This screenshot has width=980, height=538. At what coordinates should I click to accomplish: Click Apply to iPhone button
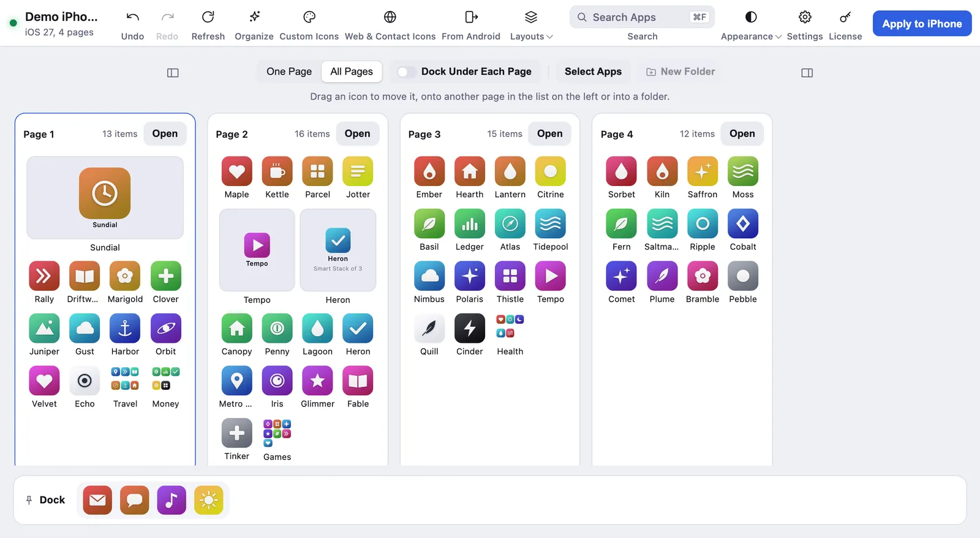[x=922, y=24]
